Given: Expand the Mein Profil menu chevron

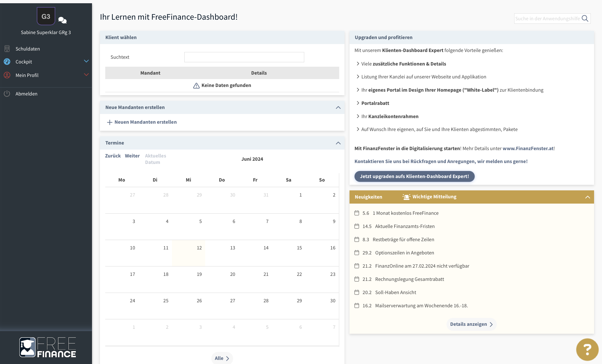Looking at the screenshot, I should 86,75.
